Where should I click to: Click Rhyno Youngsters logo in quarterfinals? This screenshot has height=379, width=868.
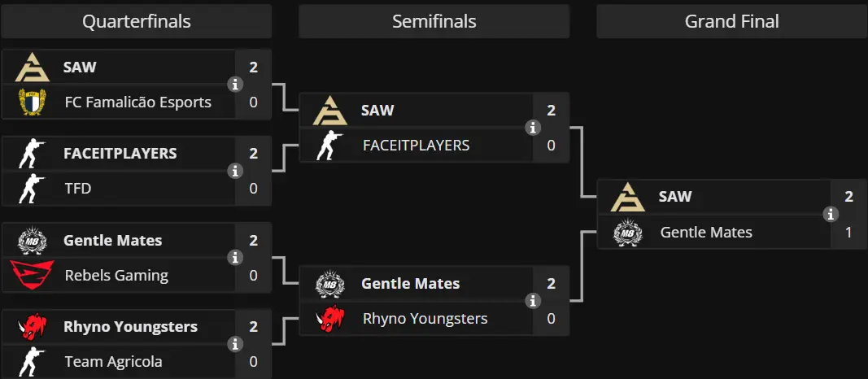pos(32,326)
